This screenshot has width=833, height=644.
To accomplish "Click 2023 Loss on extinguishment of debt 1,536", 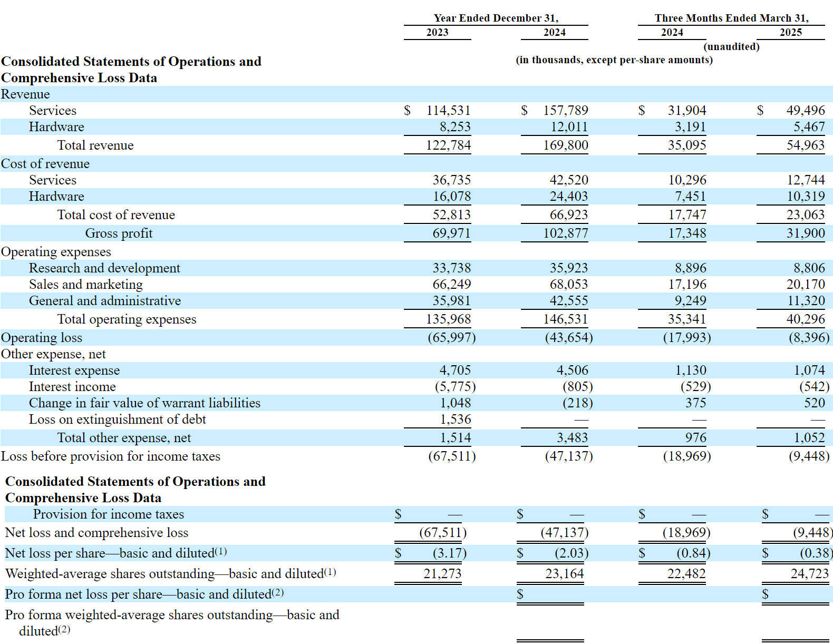I will point(455,419).
